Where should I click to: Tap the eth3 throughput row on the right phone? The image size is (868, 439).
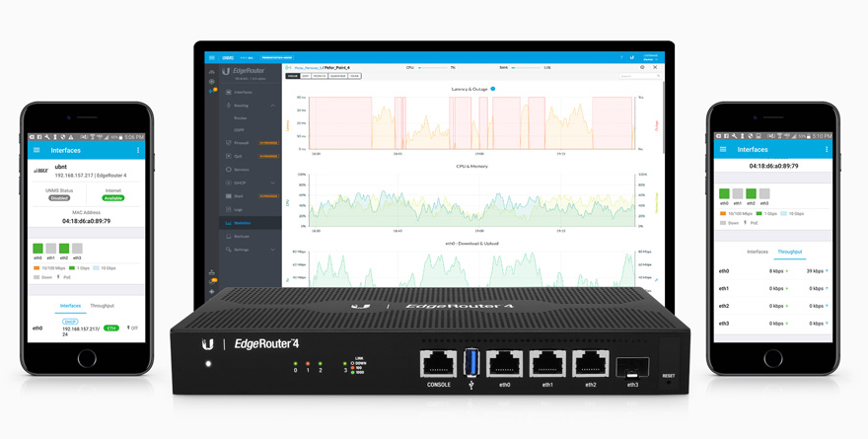coord(773,324)
